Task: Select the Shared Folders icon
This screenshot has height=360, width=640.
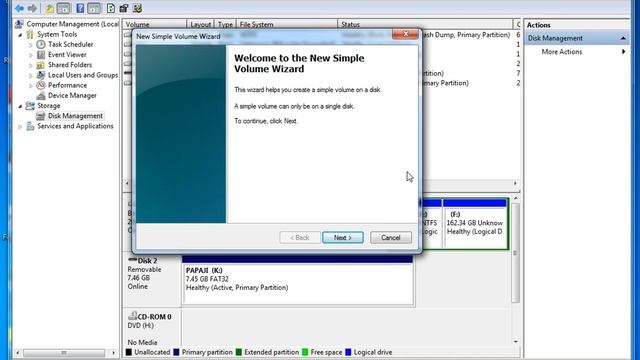Action: [x=41, y=65]
